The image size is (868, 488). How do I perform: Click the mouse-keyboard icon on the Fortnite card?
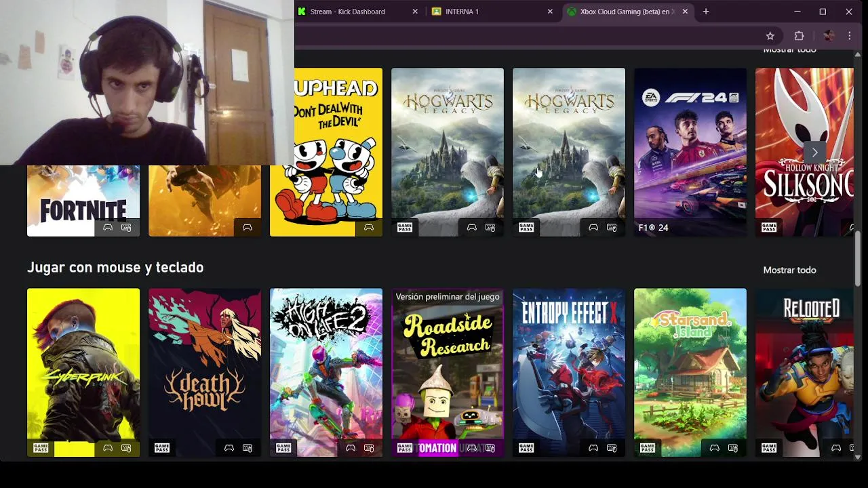[x=126, y=228]
